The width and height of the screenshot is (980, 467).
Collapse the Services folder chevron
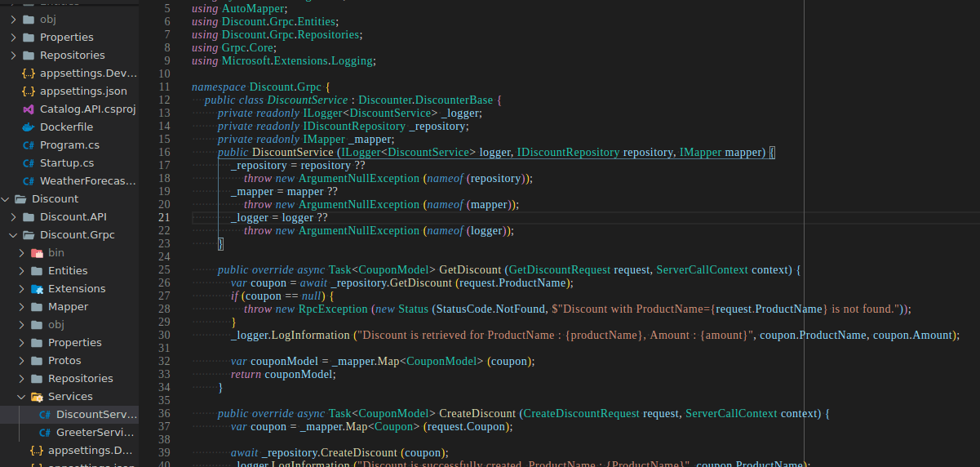(22, 396)
